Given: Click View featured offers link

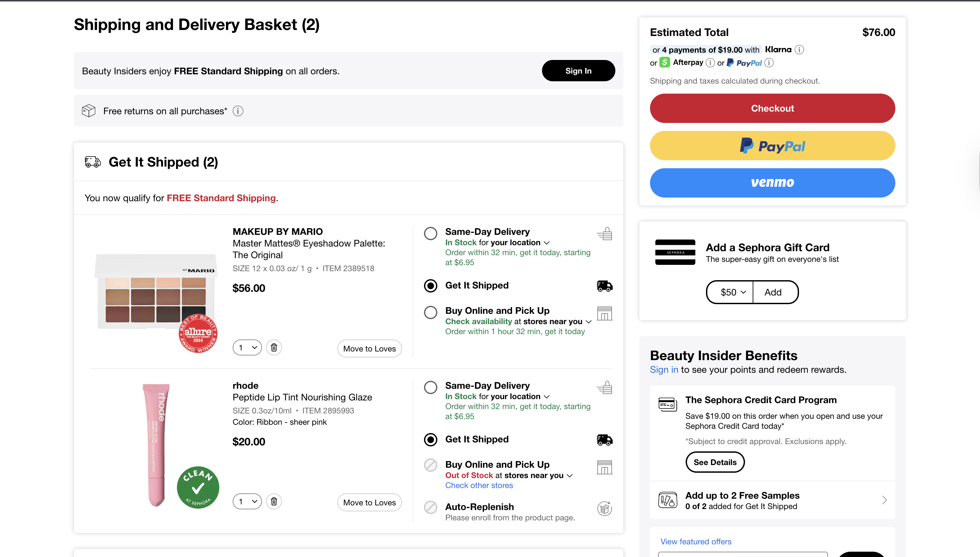Looking at the screenshot, I should (696, 541).
